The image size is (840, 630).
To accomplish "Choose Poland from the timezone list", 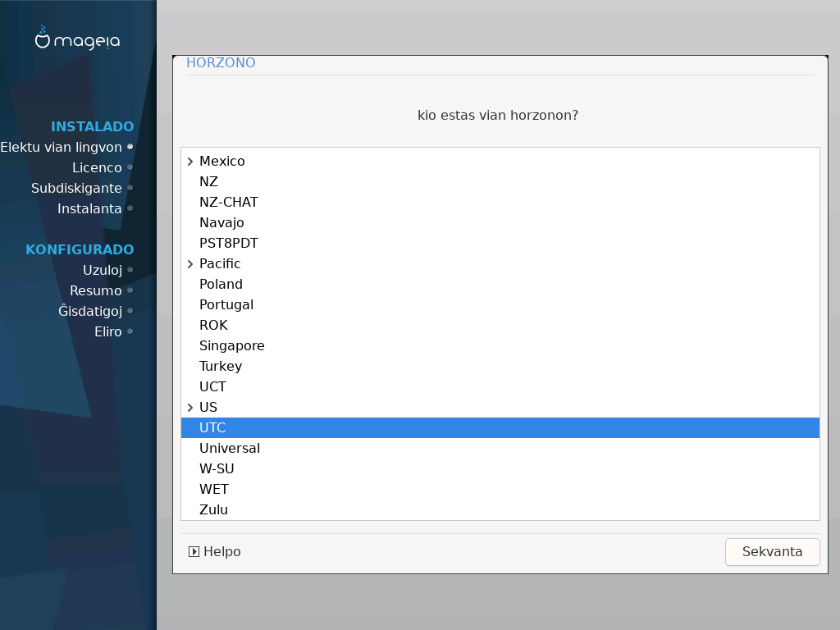I will pos(221,284).
